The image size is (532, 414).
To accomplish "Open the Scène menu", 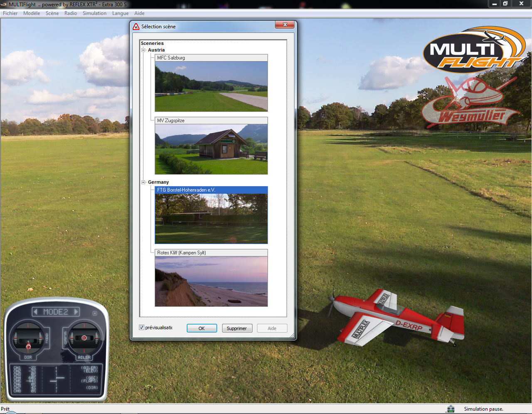I will (x=52, y=13).
